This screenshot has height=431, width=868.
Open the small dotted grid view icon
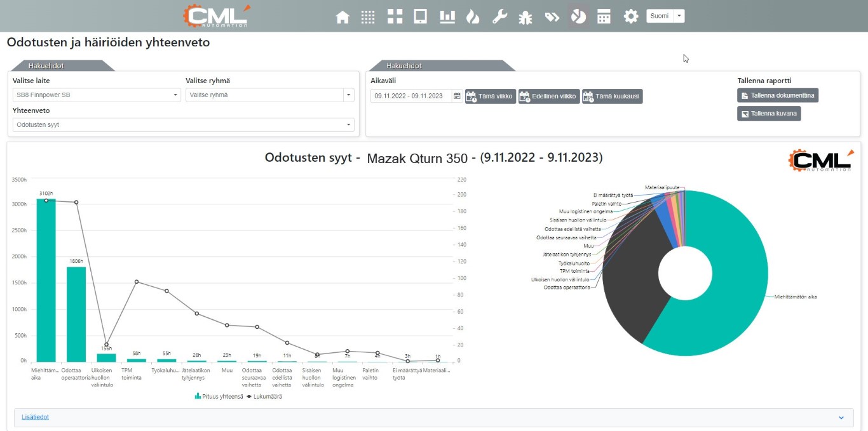click(x=368, y=17)
